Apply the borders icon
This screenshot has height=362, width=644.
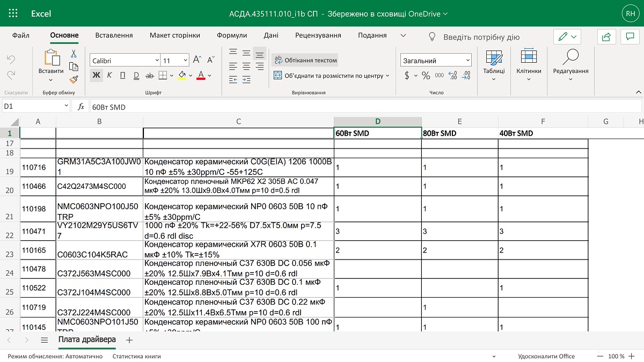[x=163, y=75]
